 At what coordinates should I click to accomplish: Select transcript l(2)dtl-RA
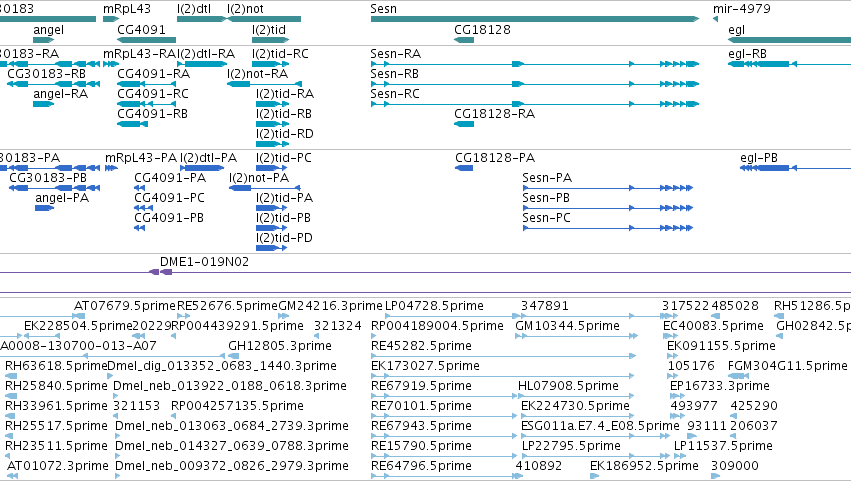click(x=201, y=64)
